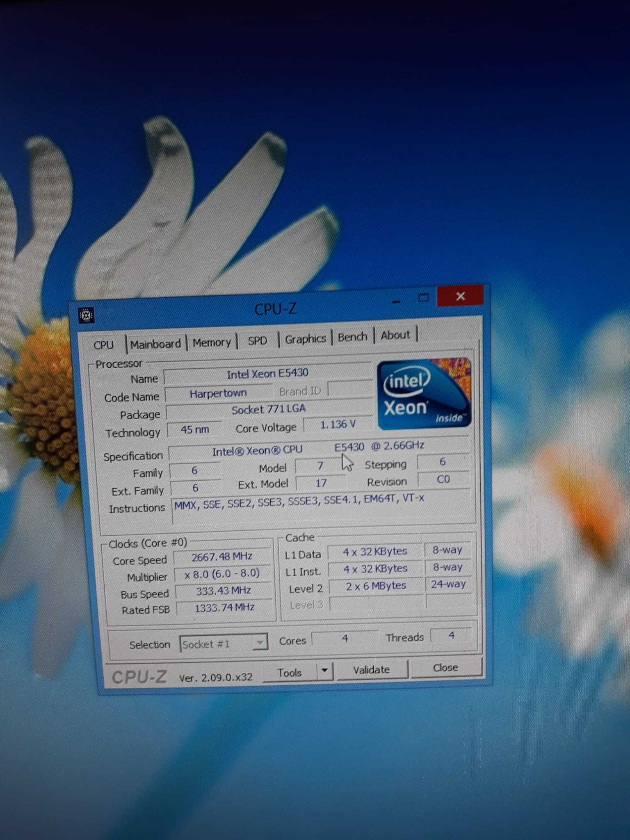Click the Tools button
Screen dimensions: 630x840
tap(290, 672)
